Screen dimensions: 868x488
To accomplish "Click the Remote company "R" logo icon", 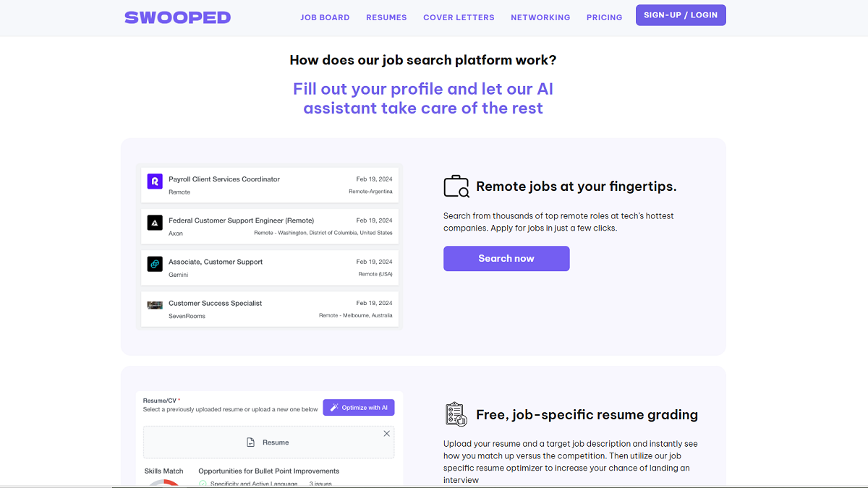I will [155, 182].
